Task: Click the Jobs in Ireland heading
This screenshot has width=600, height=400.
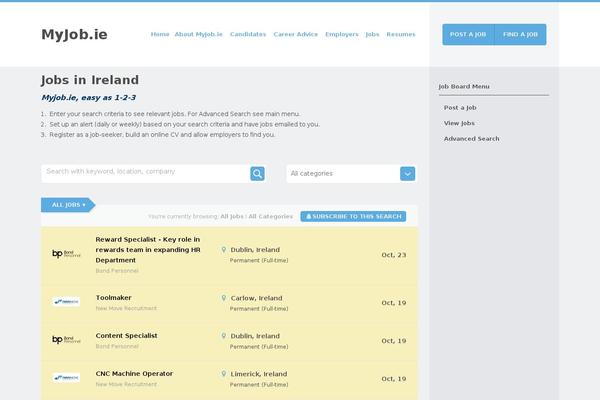Action: click(90, 80)
